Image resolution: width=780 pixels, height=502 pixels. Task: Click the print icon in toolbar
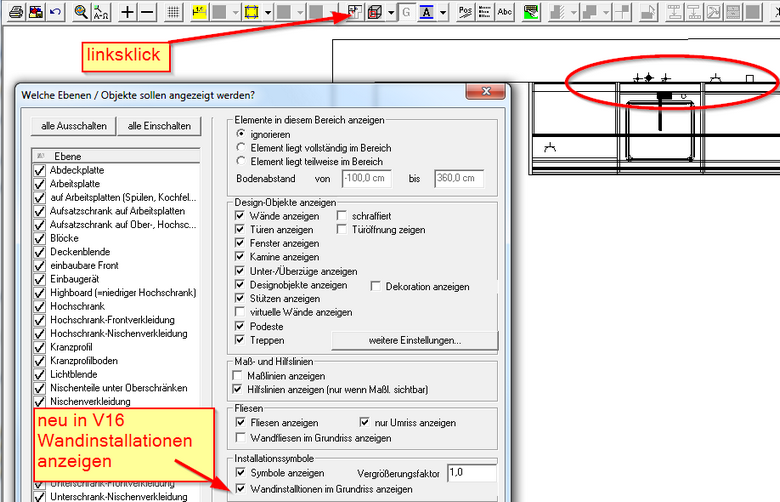click(x=13, y=12)
